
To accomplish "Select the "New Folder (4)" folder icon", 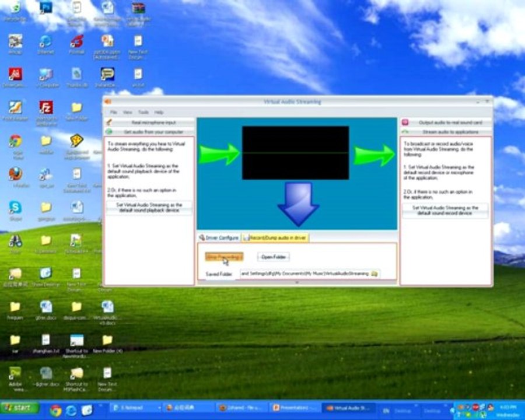I will 107,340.
